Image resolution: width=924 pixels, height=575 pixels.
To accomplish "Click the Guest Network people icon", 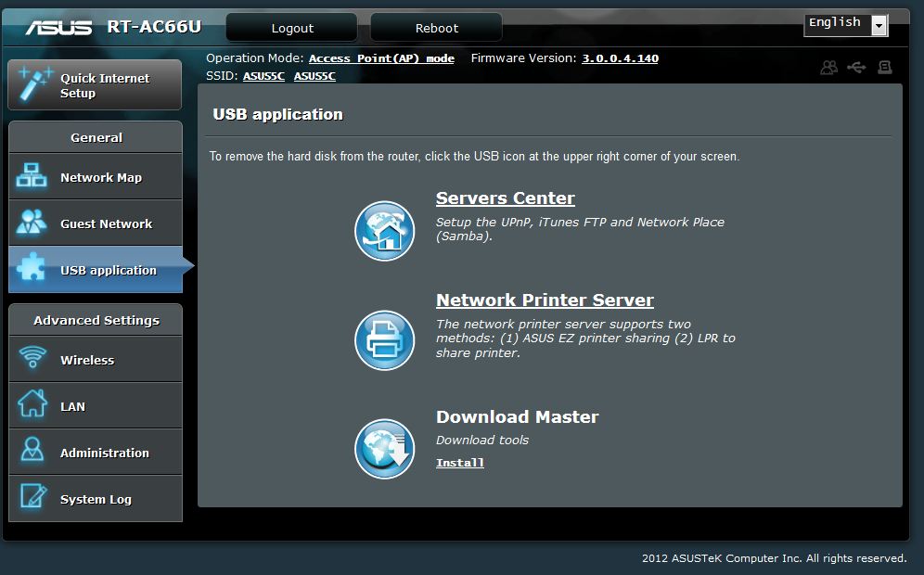I will pyautogui.click(x=32, y=222).
